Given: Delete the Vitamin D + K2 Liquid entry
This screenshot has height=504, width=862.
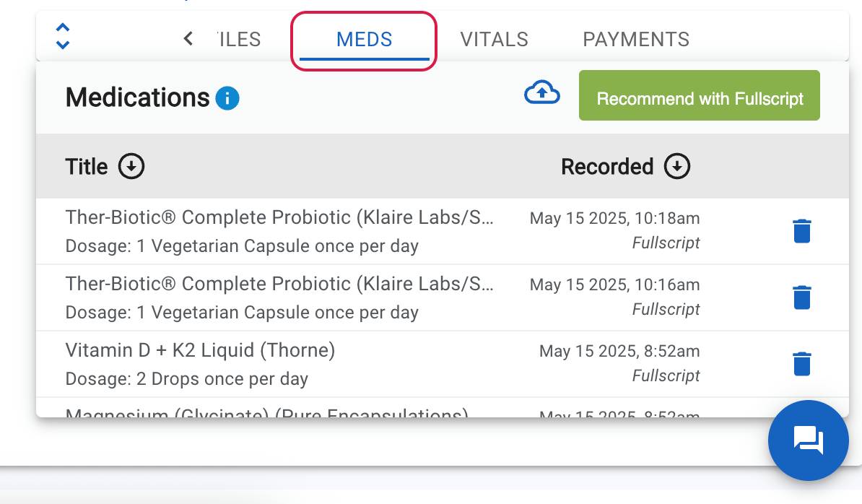Looking at the screenshot, I should [801, 364].
